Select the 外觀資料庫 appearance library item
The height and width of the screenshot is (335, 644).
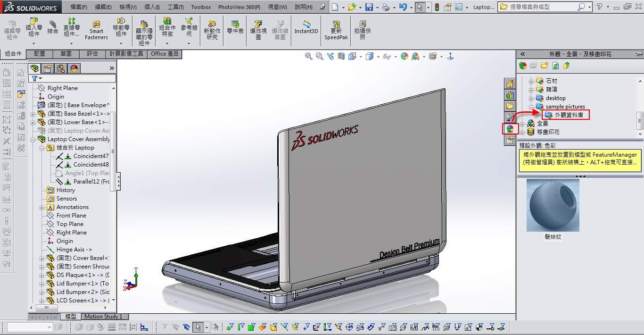[568, 115]
